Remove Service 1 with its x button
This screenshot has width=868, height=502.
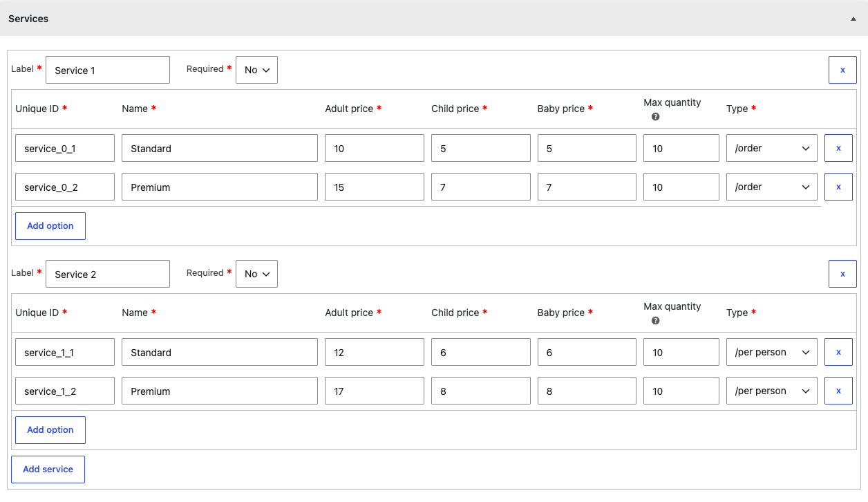[x=842, y=70]
